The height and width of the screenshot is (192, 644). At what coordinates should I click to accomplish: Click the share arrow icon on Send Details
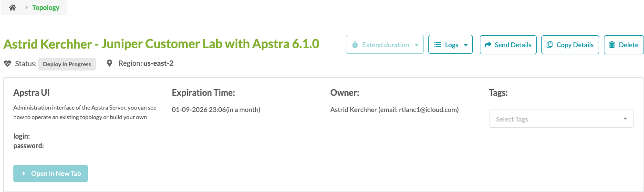(488, 45)
